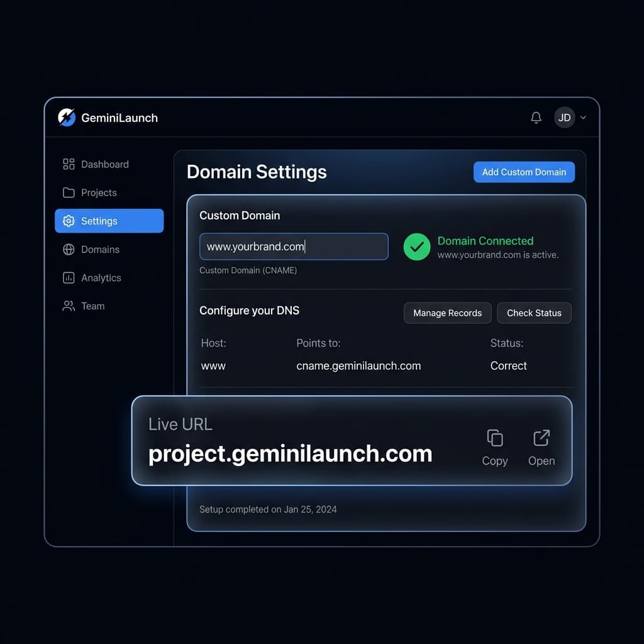The image size is (644, 644).
Task: Expand the JD account dropdown
Action: (x=570, y=117)
